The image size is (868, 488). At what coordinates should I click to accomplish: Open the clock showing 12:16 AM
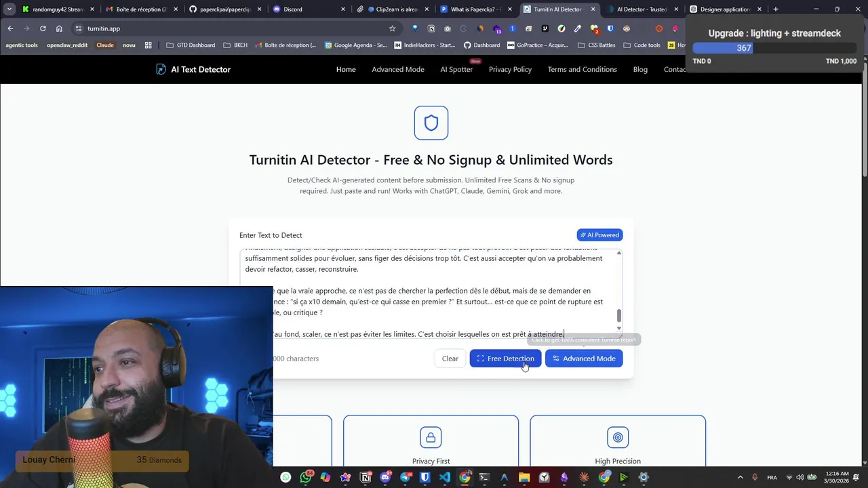click(x=837, y=477)
